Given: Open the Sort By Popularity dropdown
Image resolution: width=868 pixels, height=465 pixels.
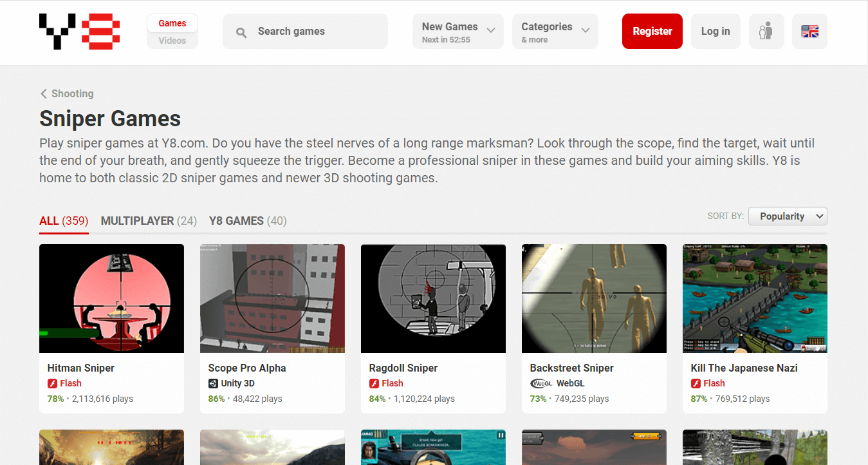Looking at the screenshot, I should point(788,216).
